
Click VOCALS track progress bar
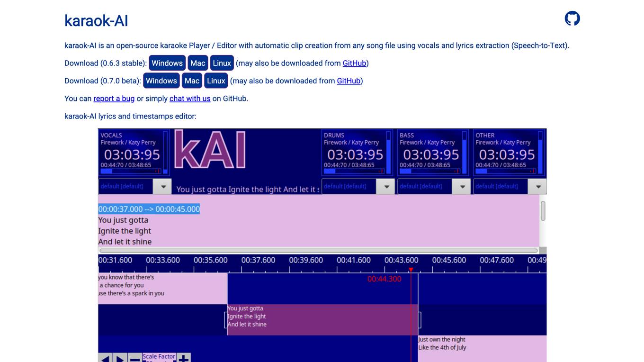pos(131,171)
